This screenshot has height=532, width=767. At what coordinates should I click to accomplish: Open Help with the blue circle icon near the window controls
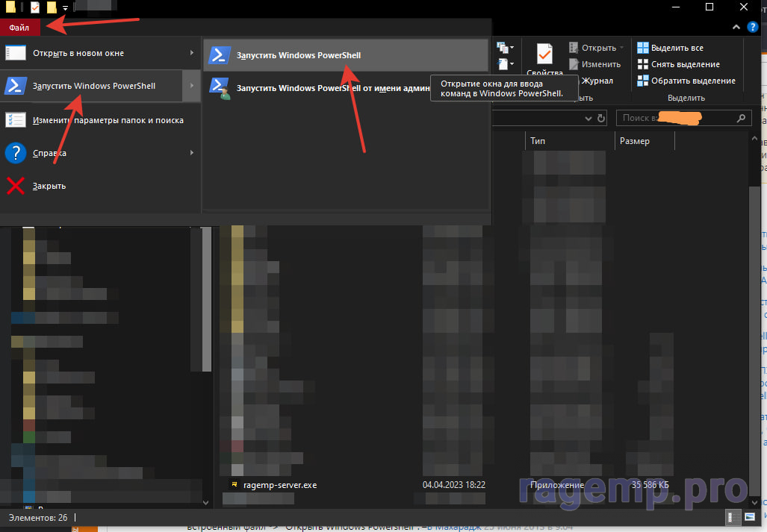point(753,27)
